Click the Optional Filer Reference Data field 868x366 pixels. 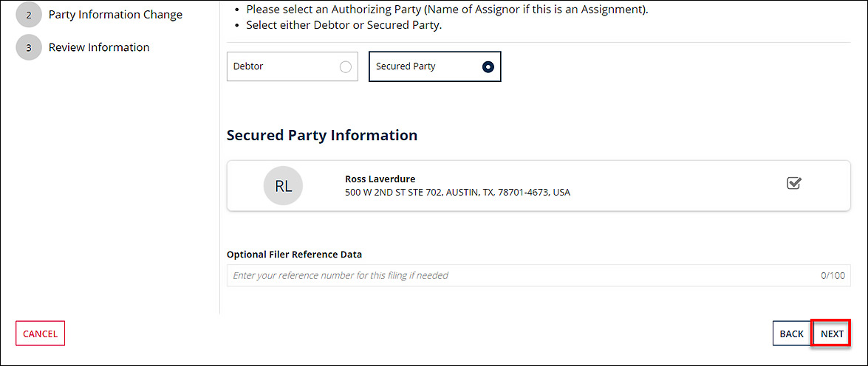[x=517, y=275]
